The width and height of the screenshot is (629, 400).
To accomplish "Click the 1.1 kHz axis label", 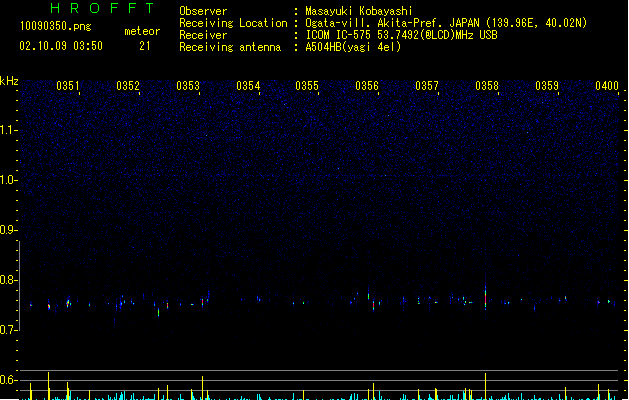I will pyautogui.click(x=9, y=130).
